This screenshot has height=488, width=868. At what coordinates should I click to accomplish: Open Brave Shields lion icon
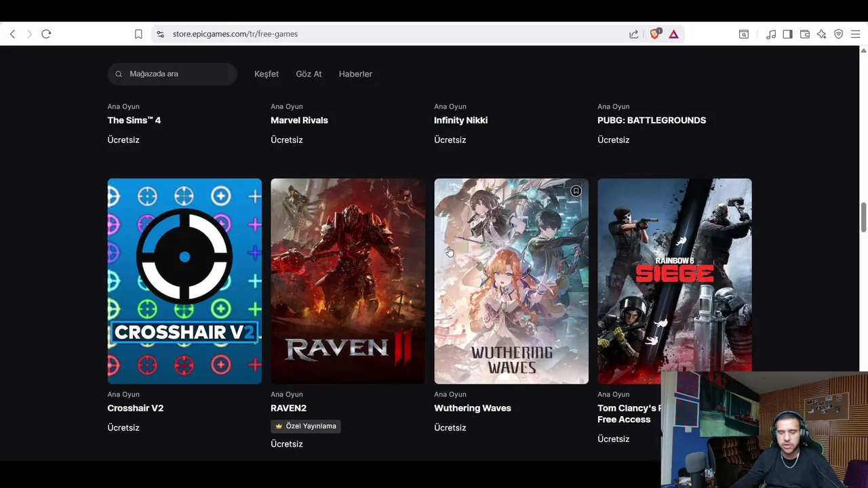[x=655, y=33]
